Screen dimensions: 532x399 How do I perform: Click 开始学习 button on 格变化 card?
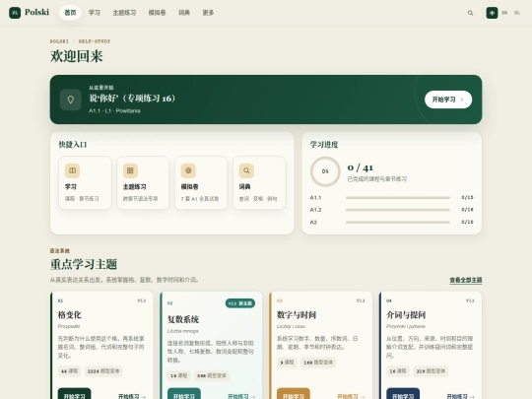(74, 394)
